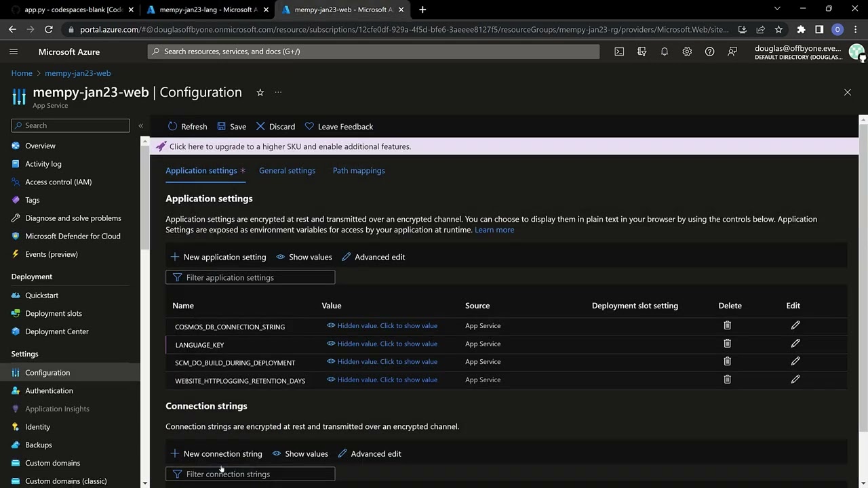Add a New connection string

coord(216,453)
